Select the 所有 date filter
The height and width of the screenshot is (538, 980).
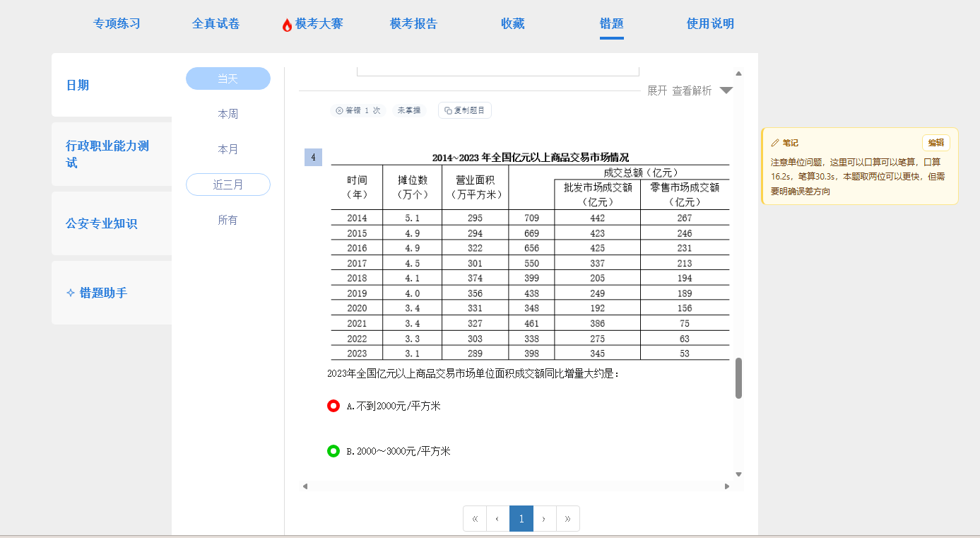(228, 220)
